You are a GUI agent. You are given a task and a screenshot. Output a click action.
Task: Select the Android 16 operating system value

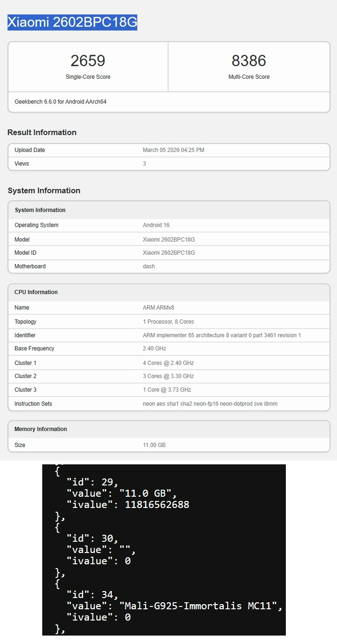tap(156, 225)
